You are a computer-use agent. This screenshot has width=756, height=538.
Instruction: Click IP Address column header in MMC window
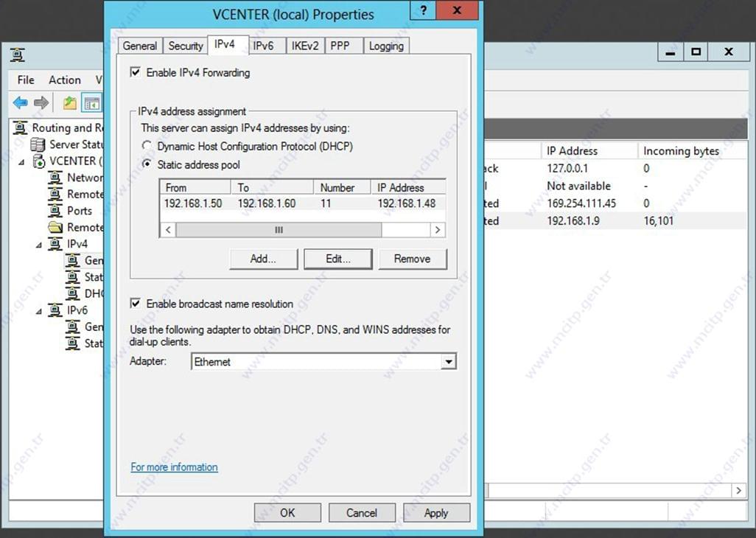click(x=589, y=151)
